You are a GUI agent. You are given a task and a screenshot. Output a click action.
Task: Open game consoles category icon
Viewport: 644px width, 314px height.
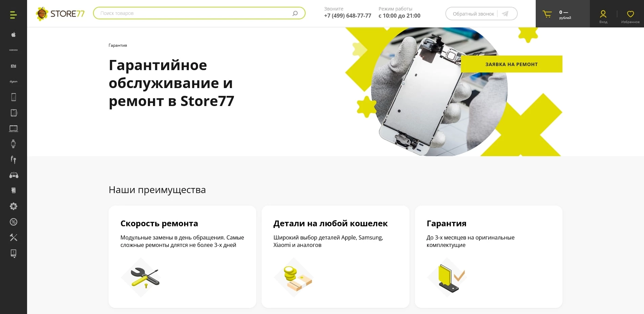(14, 175)
